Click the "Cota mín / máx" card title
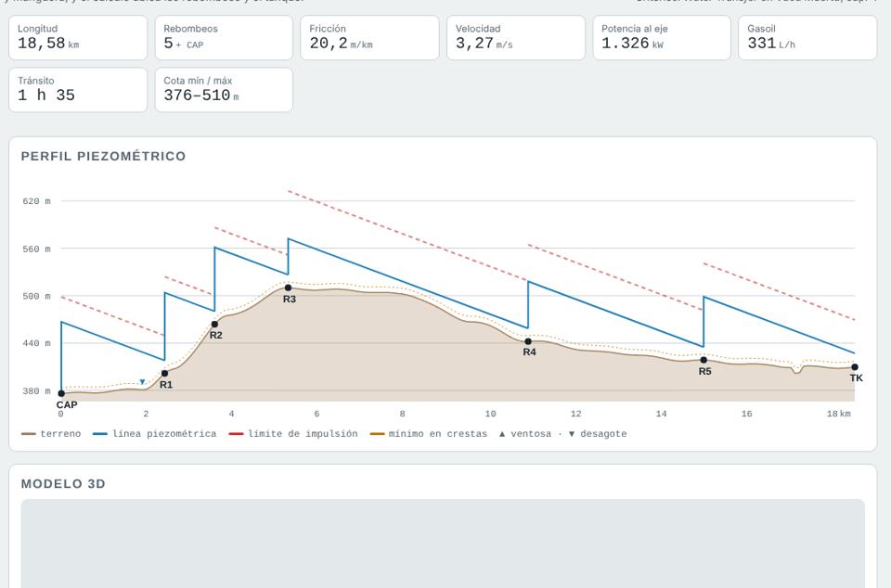 click(x=198, y=81)
